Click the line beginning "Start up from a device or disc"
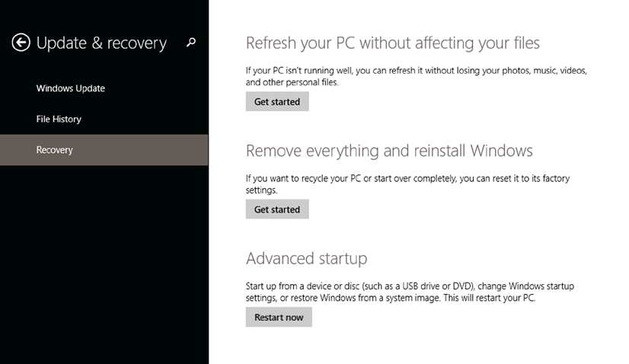Image resolution: width=629 pixels, height=364 pixels. pyautogui.click(x=410, y=286)
